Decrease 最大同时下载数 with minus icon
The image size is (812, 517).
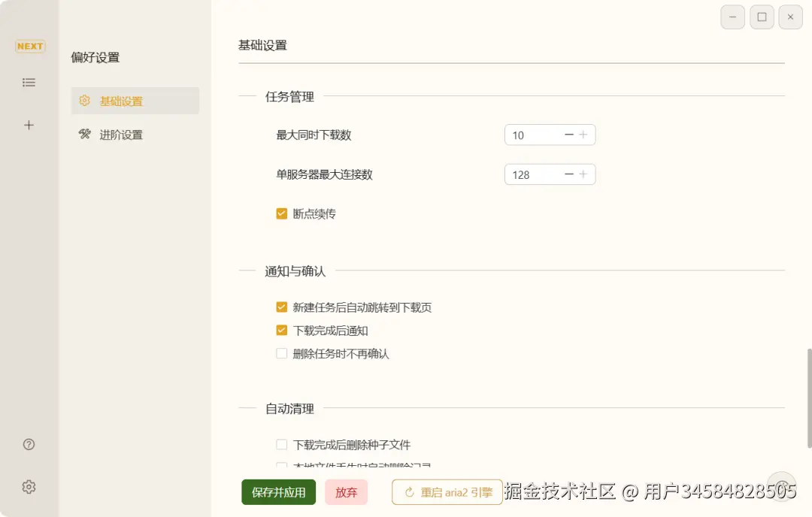click(x=569, y=135)
